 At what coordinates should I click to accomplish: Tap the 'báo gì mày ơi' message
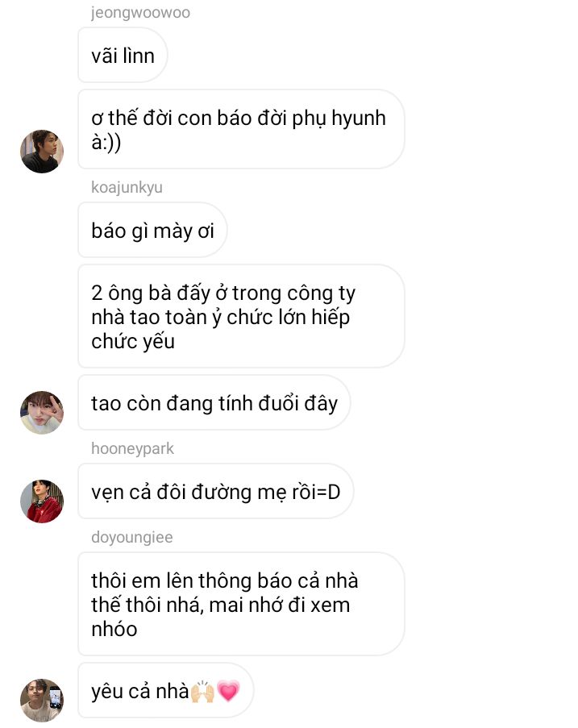pos(152,230)
